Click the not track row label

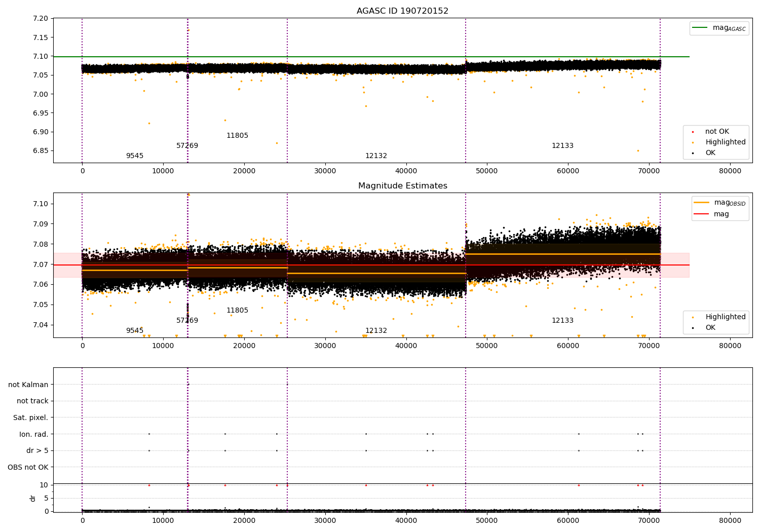(32, 401)
